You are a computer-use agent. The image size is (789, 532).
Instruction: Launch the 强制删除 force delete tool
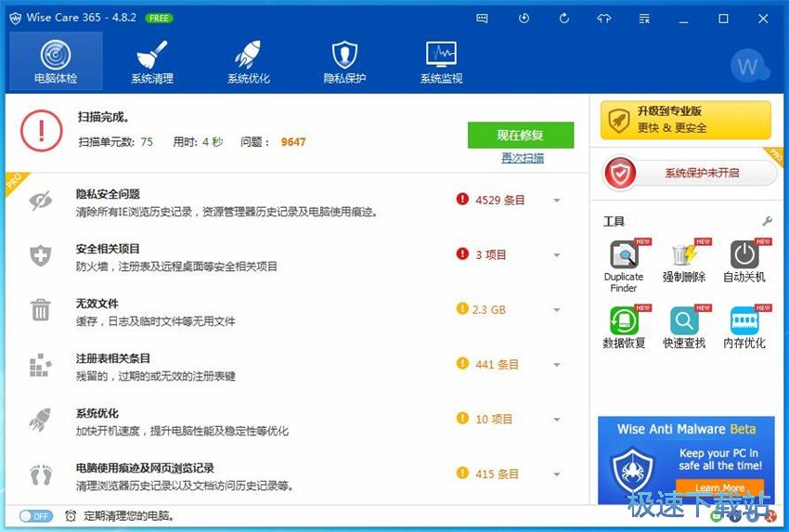click(684, 261)
